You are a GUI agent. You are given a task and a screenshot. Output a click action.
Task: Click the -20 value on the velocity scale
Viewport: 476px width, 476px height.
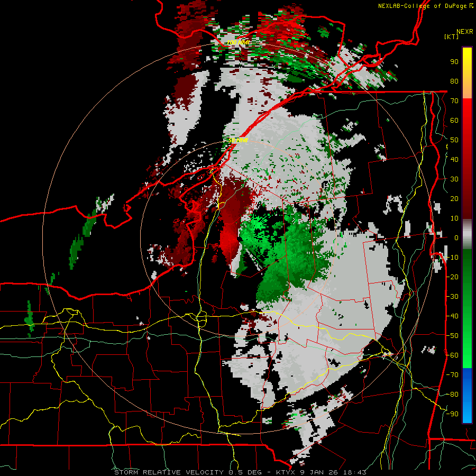[452, 277]
